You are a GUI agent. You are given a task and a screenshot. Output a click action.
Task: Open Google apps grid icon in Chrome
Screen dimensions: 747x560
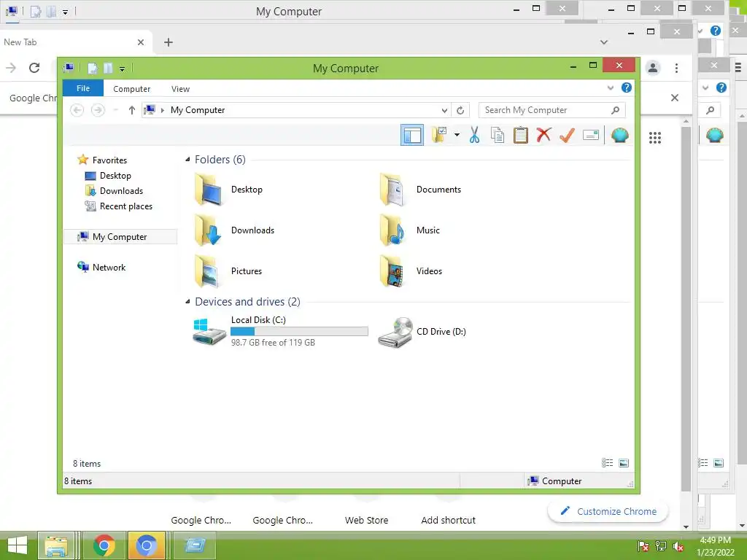tap(655, 138)
